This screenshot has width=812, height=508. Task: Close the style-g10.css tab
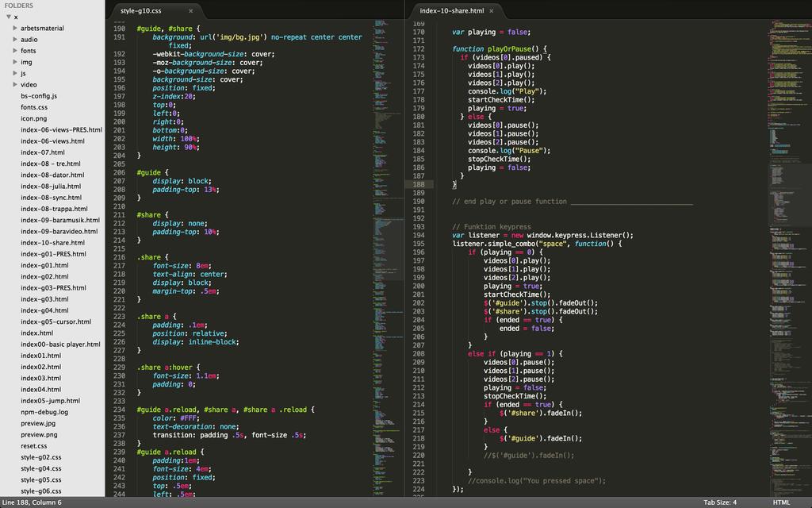point(190,11)
